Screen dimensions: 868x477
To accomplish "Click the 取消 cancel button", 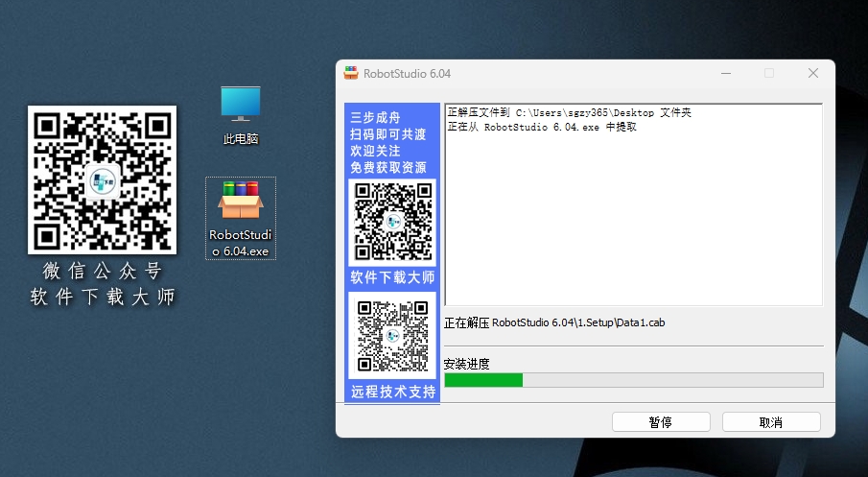I will click(x=771, y=422).
